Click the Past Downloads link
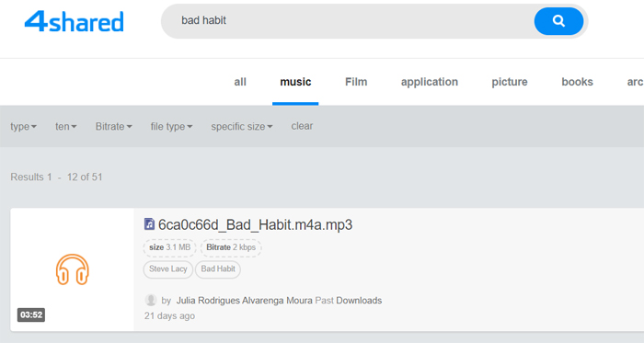This screenshot has height=343, width=644. coord(349,301)
